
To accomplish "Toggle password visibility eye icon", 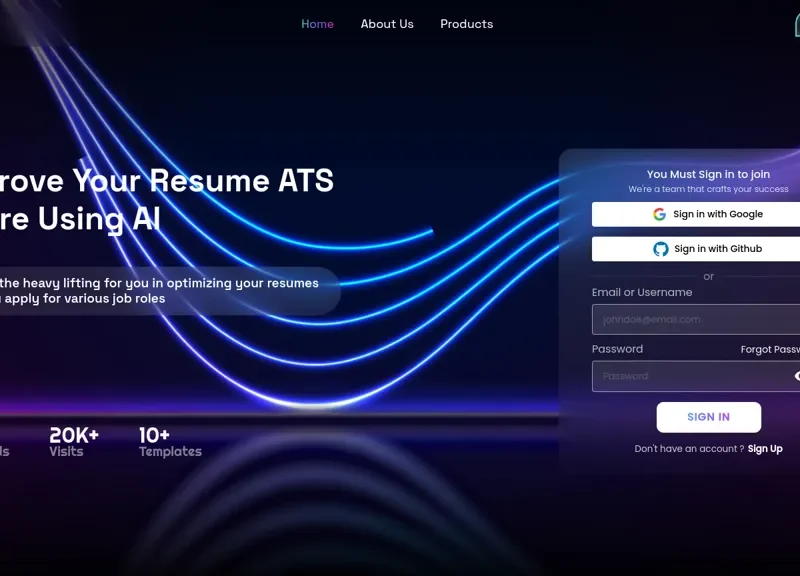I will tap(797, 376).
